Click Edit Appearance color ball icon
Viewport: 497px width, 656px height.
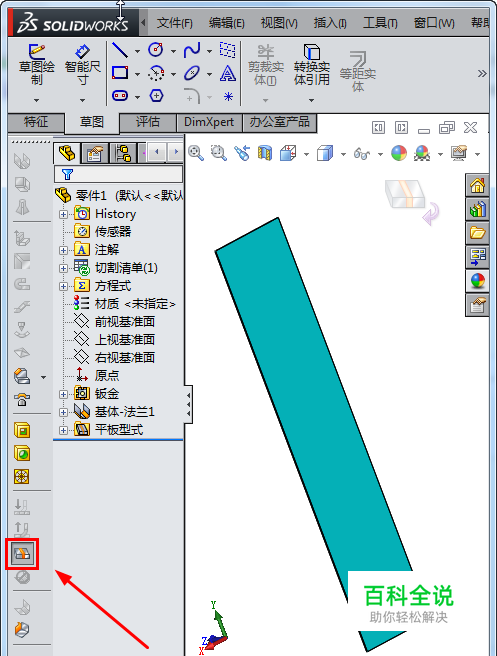[399, 153]
